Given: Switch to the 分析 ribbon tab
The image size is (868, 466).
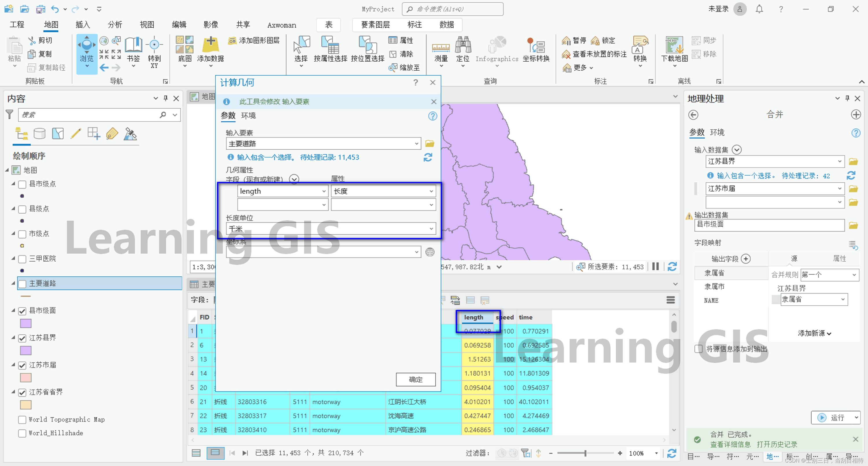Looking at the screenshot, I should [x=115, y=25].
